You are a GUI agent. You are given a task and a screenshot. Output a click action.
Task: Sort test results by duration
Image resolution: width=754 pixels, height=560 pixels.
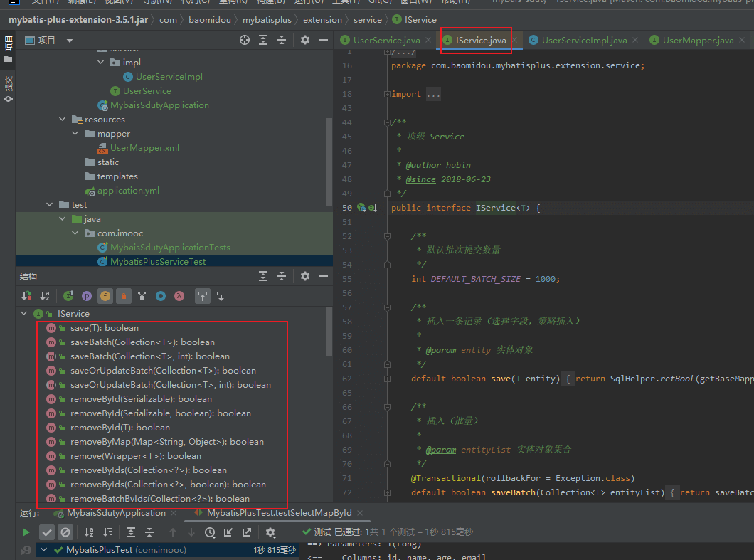click(x=107, y=532)
